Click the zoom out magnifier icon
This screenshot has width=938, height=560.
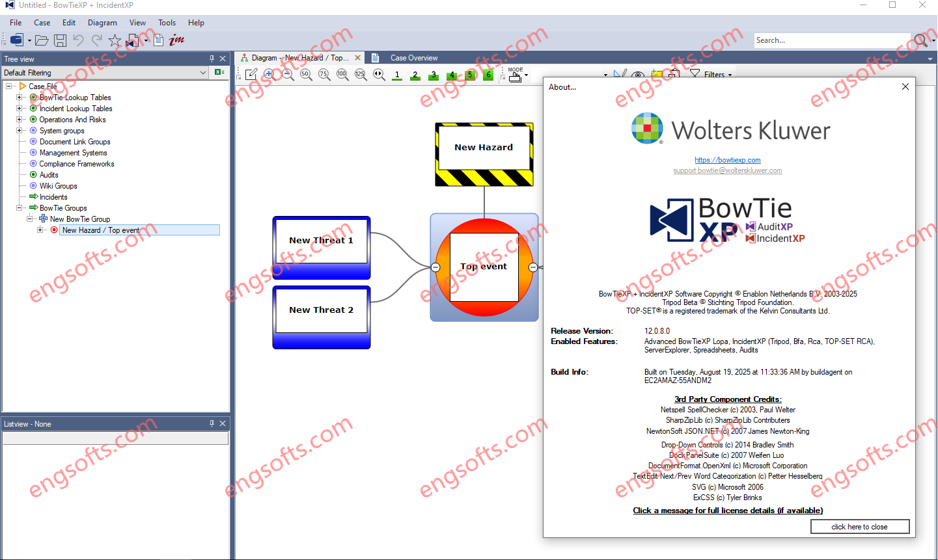click(x=288, y=75)
